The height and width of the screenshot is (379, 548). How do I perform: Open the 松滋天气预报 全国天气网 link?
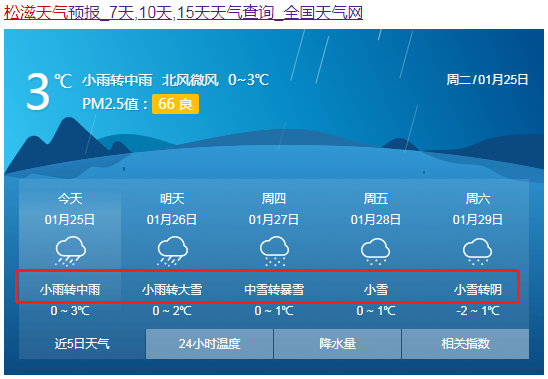[x=183, y=13]
